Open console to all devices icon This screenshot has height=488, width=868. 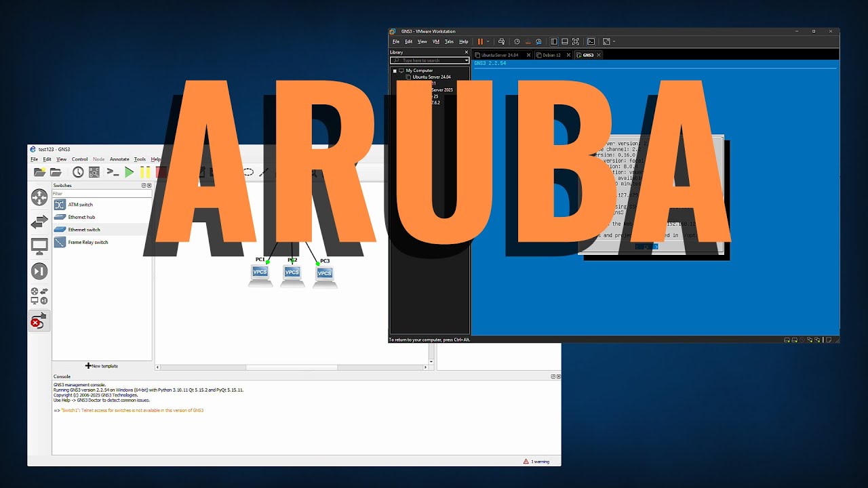(x=113, y=172)
